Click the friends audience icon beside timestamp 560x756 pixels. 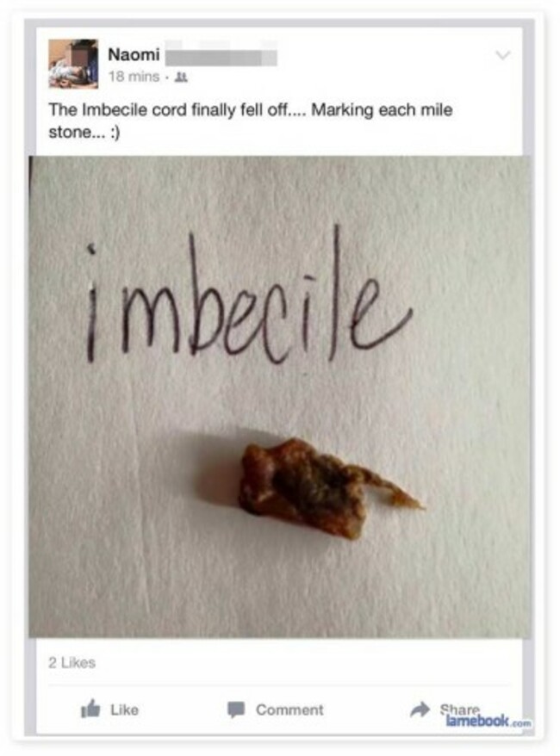click(181, 77)
